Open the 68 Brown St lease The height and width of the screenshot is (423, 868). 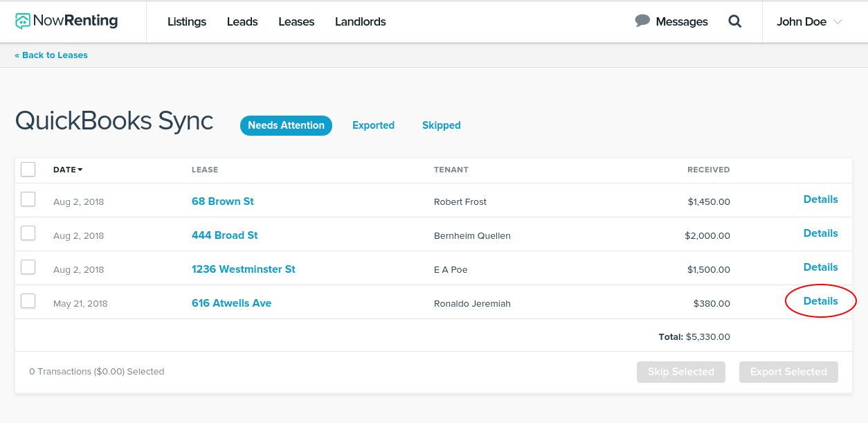pos(223,201)
